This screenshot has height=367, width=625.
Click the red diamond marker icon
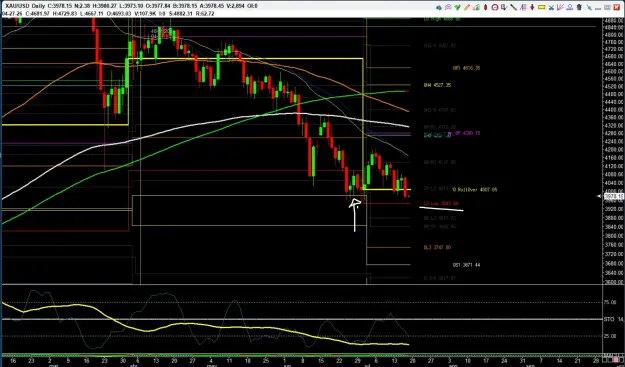532,7
